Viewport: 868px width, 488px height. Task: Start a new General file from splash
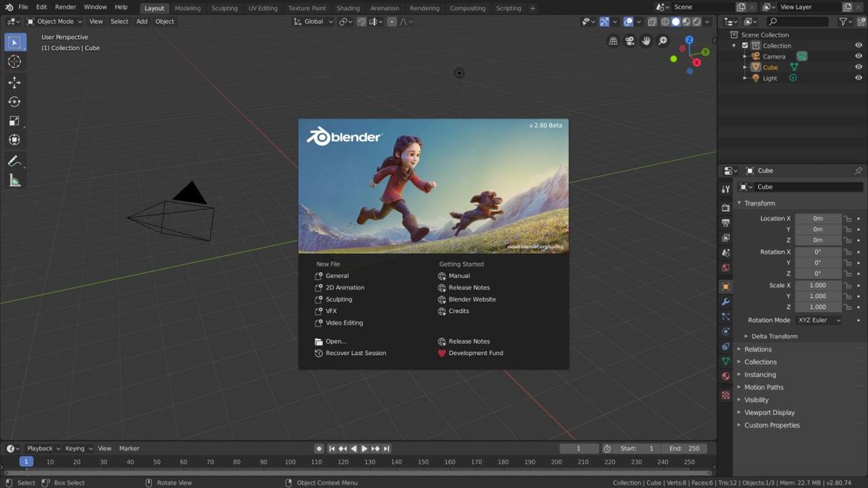336,275
